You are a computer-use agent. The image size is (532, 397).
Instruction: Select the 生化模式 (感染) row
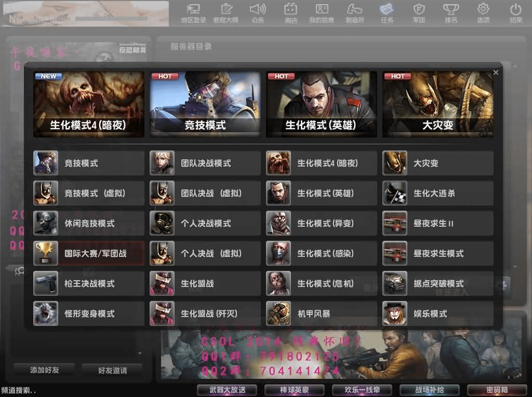pyautogui.click(x=321, y=253)
